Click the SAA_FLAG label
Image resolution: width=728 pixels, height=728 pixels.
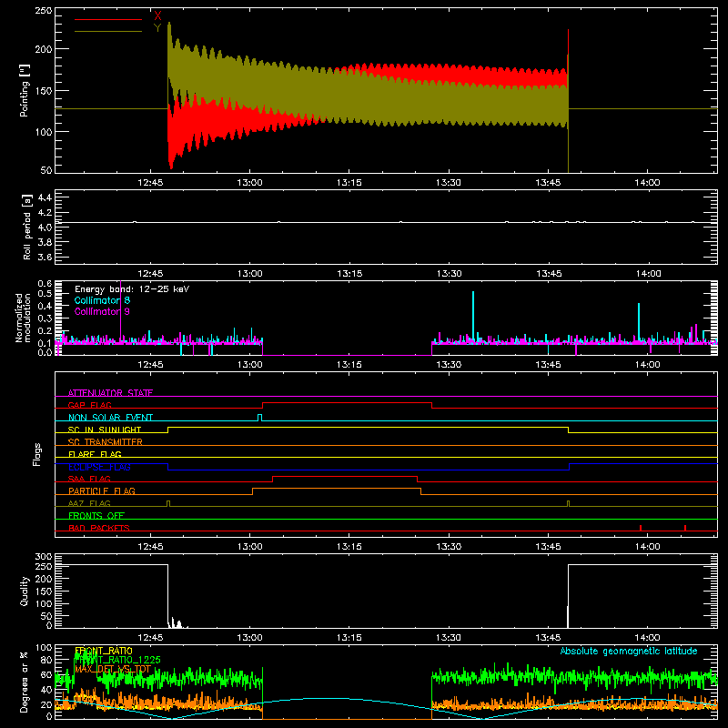pyautogui.click(x=89, y=479)
